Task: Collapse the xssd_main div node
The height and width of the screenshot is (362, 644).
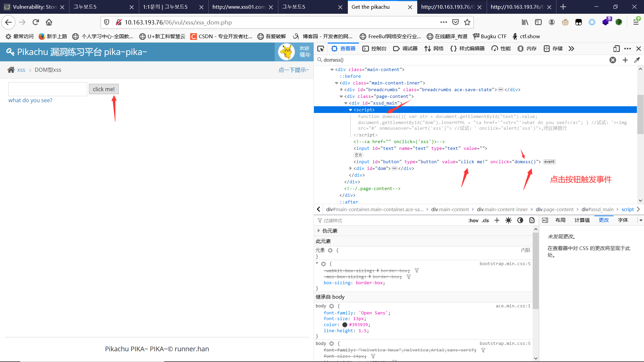Action: pos(346,103)
